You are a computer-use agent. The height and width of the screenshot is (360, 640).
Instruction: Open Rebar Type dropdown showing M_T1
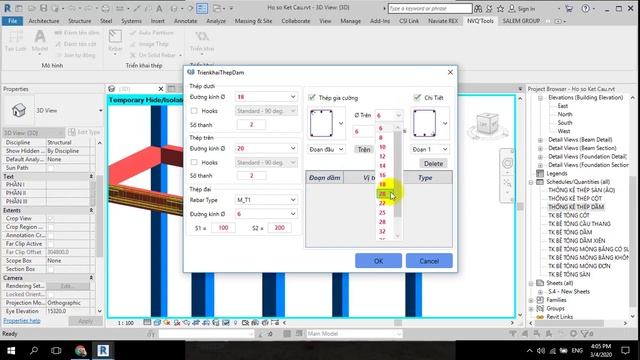266,200
